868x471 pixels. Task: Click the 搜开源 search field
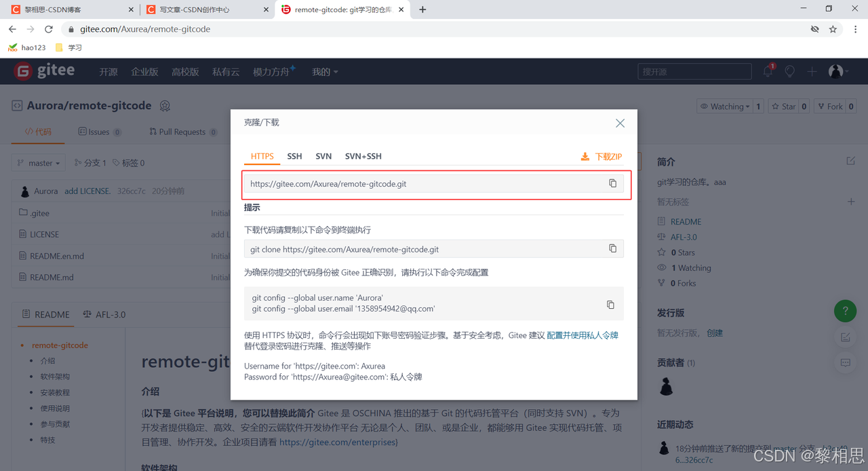(x=694, y=71)
